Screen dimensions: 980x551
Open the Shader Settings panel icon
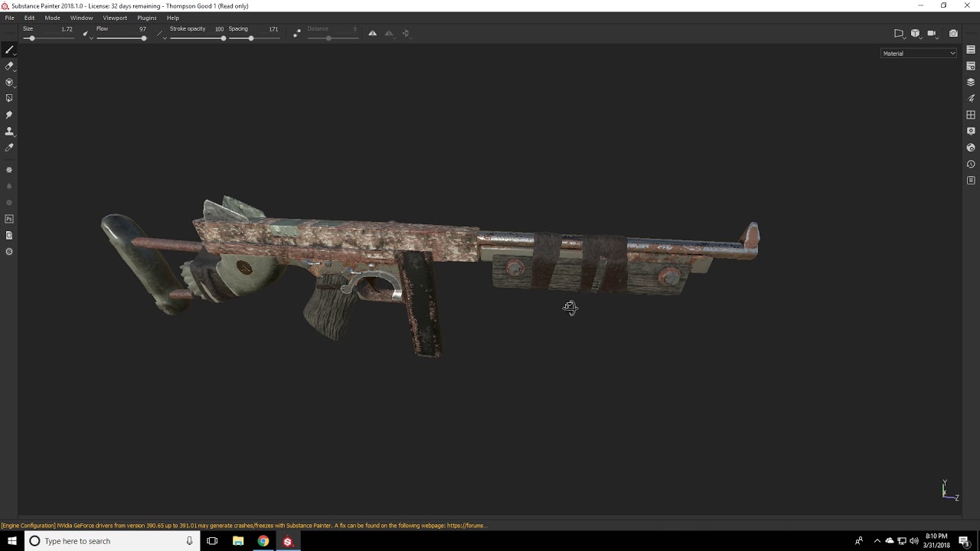(971, 148)
